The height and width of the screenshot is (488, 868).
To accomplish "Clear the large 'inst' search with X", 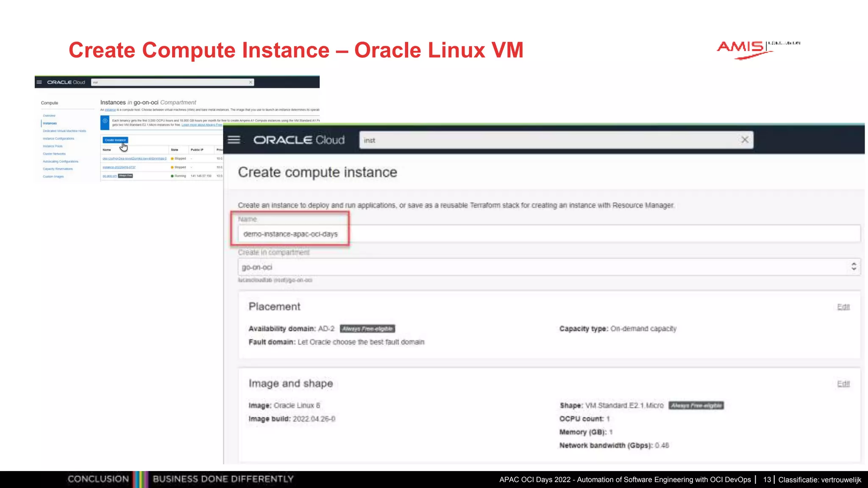I will pyautogui.click(x=745, y=140).
